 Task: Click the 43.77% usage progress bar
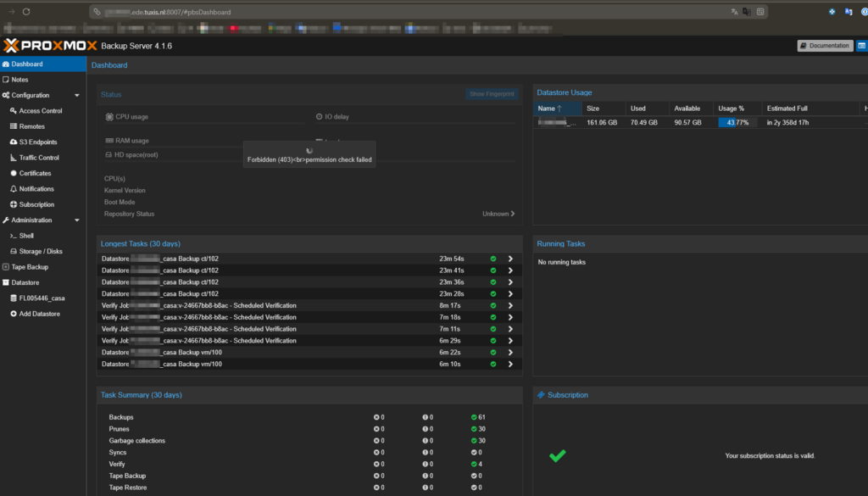pyautogui.click(x=737, y=122)
